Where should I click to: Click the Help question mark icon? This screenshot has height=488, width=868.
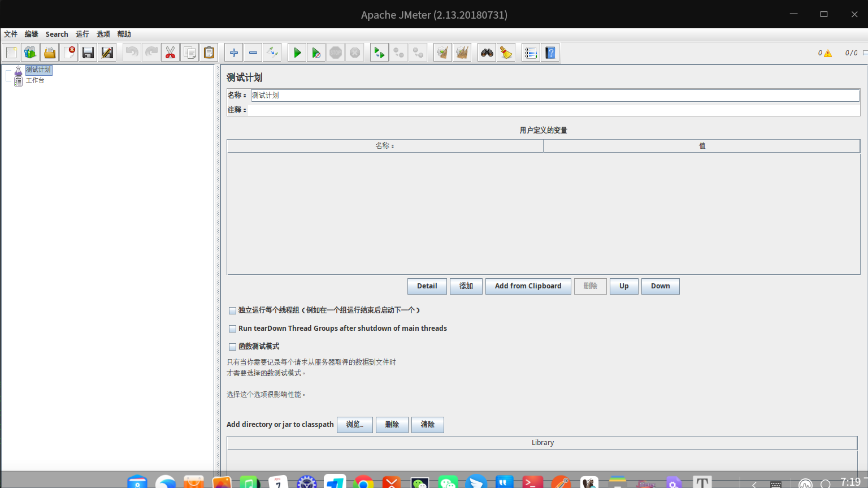[550, 53]
